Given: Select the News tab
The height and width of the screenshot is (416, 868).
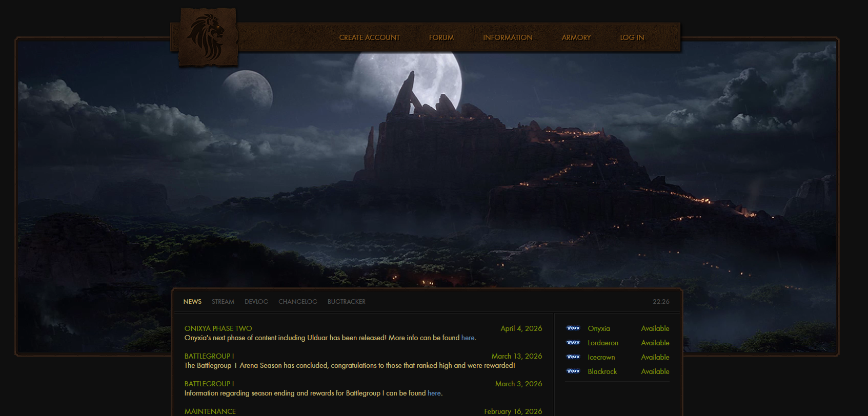Looking at the screenshot, I should [x=192, y=302].
